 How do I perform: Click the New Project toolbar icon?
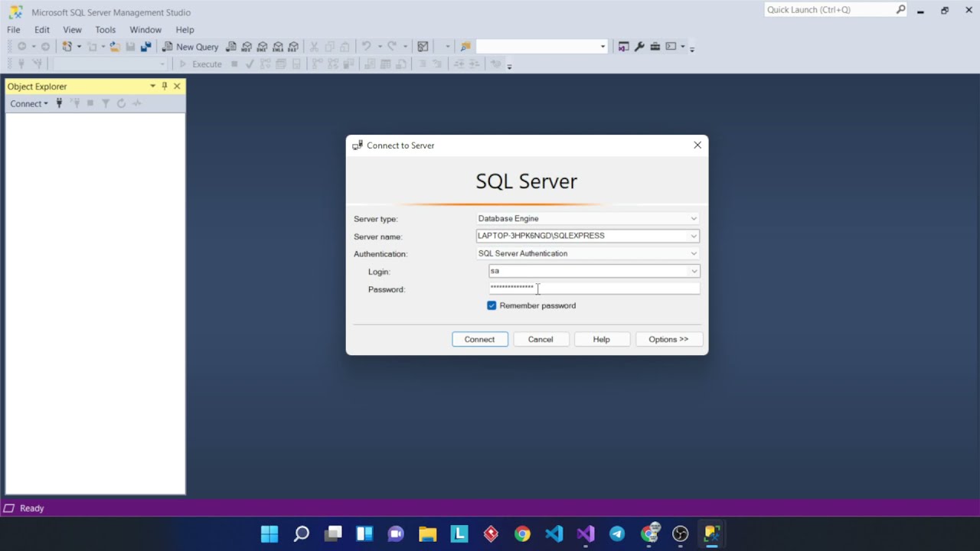67,47
